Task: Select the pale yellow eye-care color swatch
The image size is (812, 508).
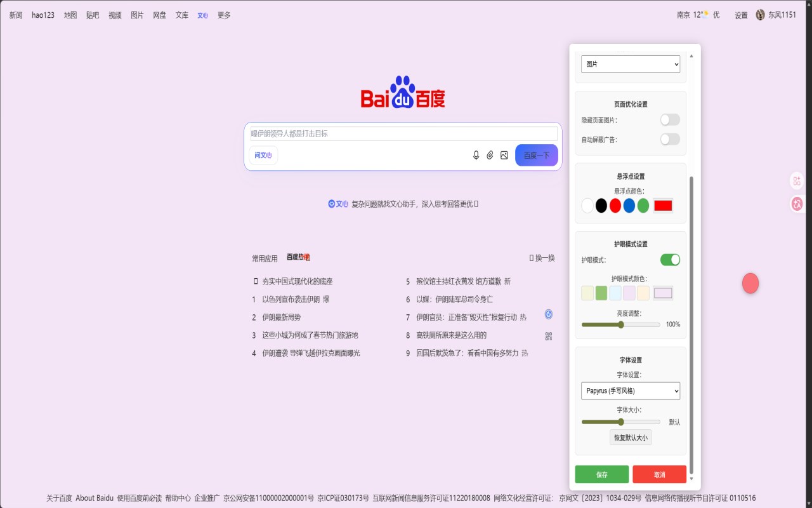Action: [587, 293]
